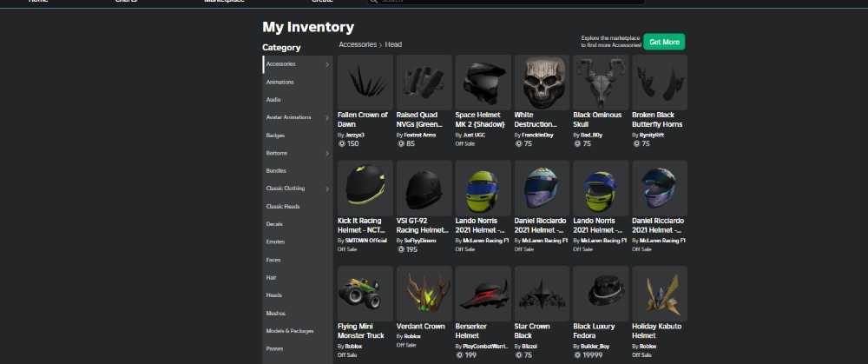
Task: Expand the Accessories submenu arrow
Action: tap(327, 65)
